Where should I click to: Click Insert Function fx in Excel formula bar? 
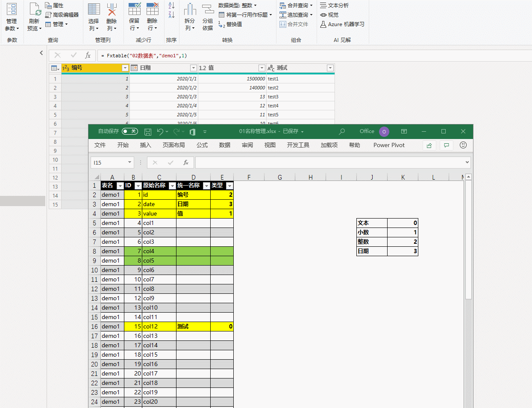coord(186,163)
